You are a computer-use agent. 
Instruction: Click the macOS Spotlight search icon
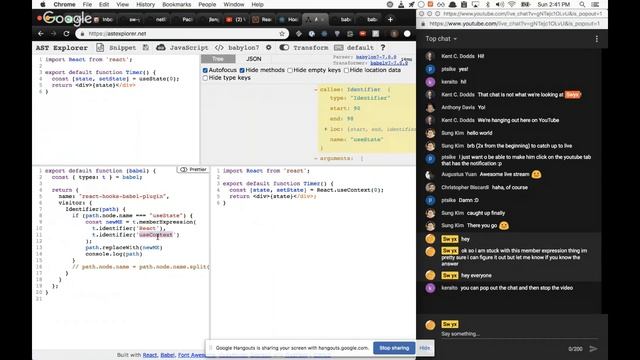coord(582,4)
